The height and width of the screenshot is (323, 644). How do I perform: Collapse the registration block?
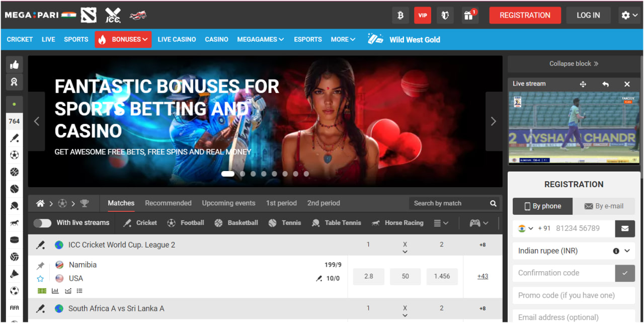[x=574, y=64]
